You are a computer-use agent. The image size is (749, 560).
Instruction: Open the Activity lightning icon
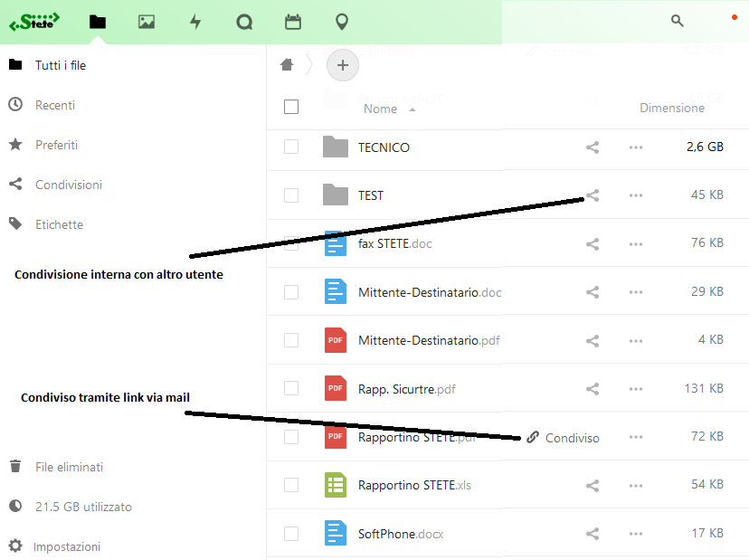pyautogui.click(x=195, y=21)
